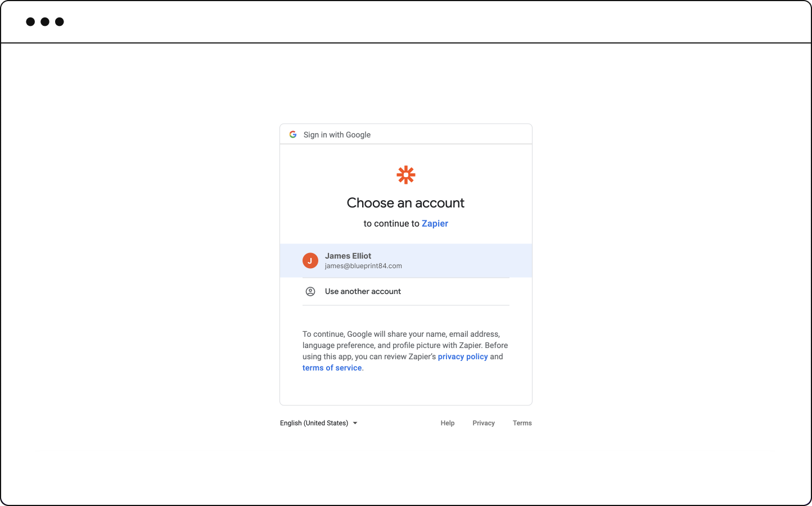The width and height of the screenshot is (812, 506).
Task: Open the privacy policy link
Action: click(x=463, y=356)
